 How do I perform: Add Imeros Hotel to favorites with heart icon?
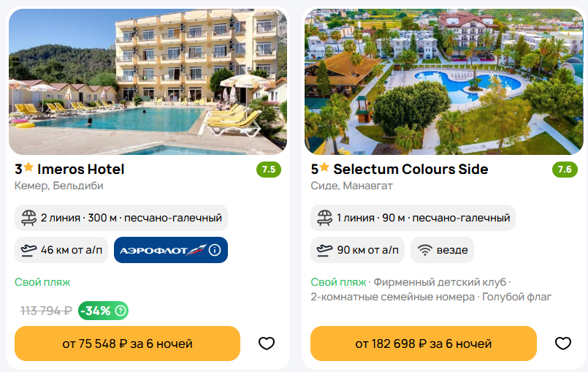click(267, 343)
